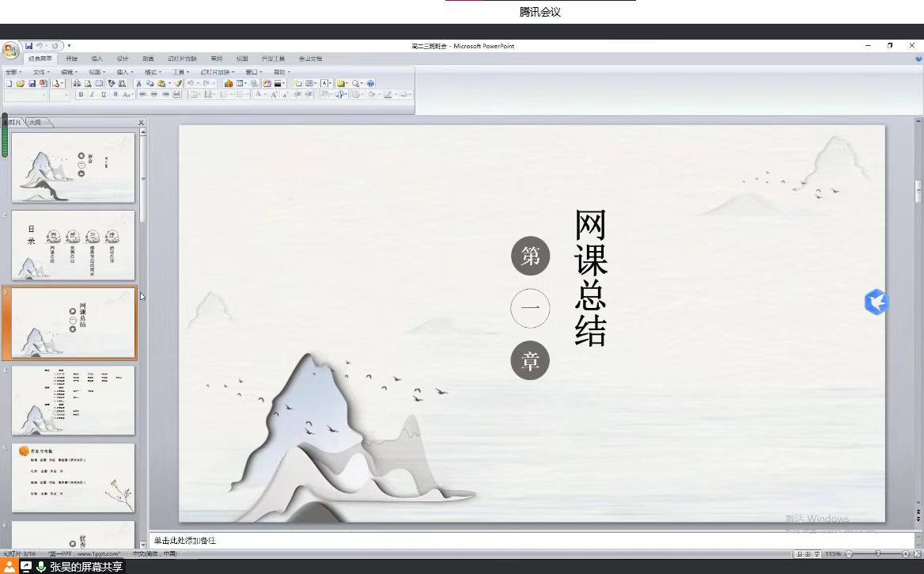Expand the 文件 classic menu dropdown
The height and width of the screenshot is (574, 924).
(41, 72)
